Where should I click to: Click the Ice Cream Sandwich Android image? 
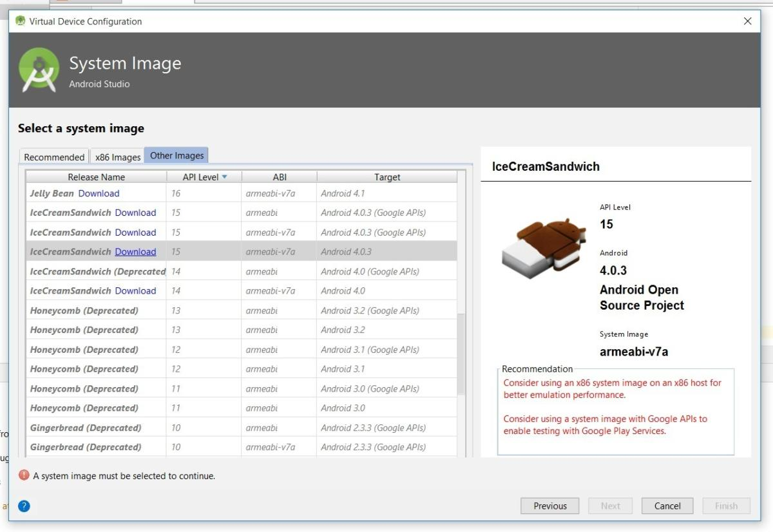pos(544,248)
